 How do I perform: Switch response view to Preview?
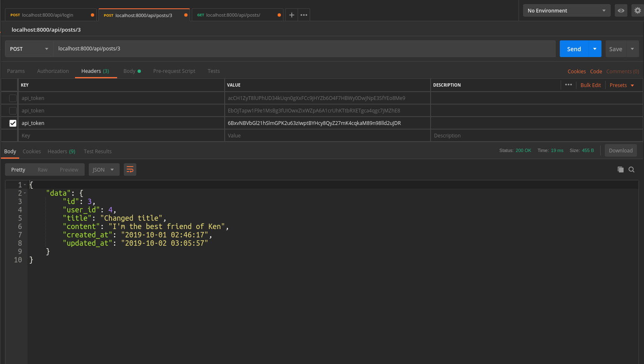pos(69,170)
